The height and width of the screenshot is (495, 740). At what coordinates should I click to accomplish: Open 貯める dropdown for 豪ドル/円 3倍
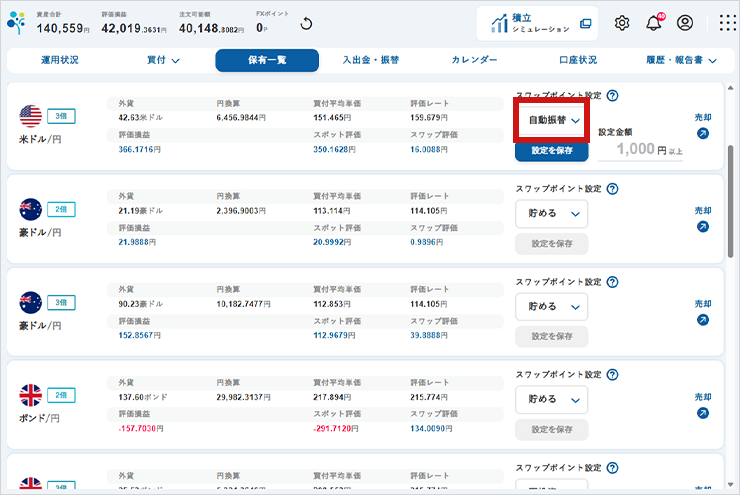tap(551, 307)
